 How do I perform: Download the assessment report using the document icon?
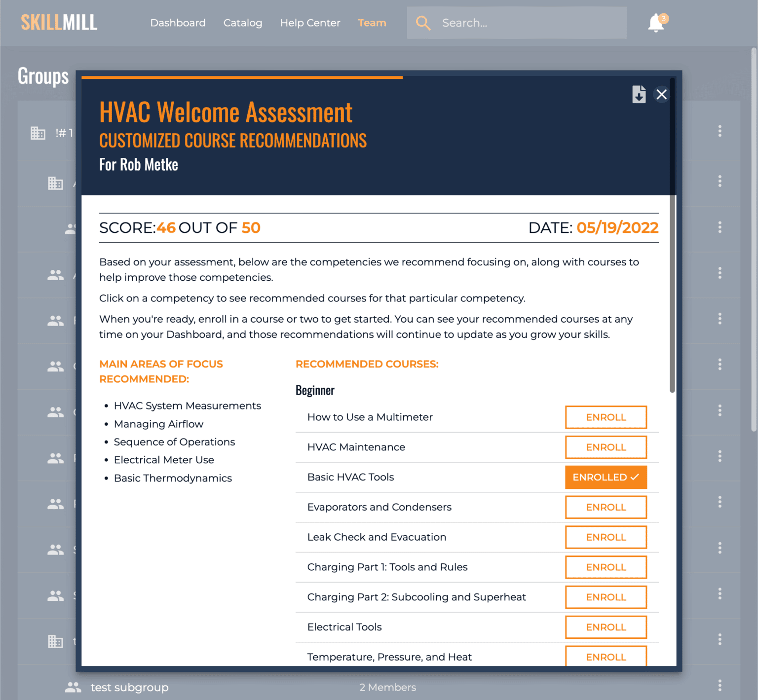[x=639, y=94]
